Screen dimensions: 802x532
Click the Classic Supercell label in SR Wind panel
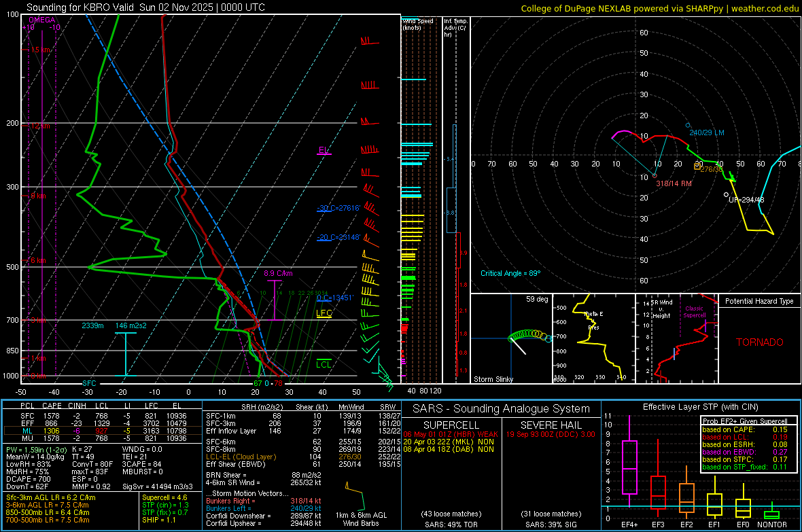[694, 312]
